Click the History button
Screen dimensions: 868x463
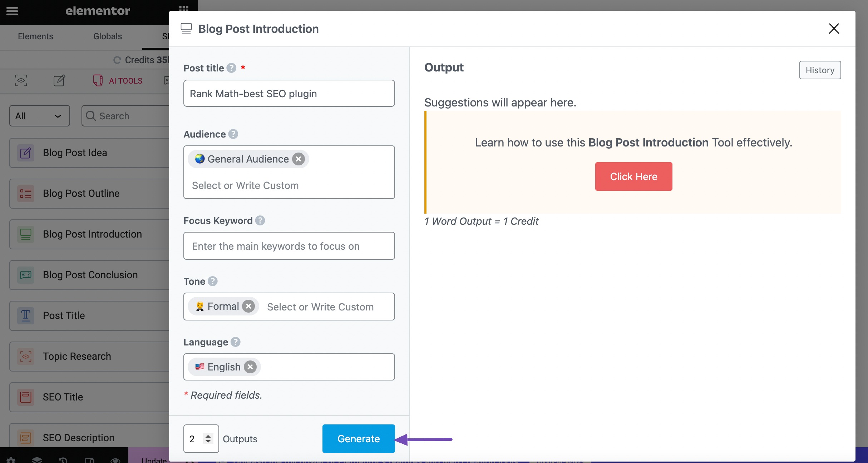820,70
